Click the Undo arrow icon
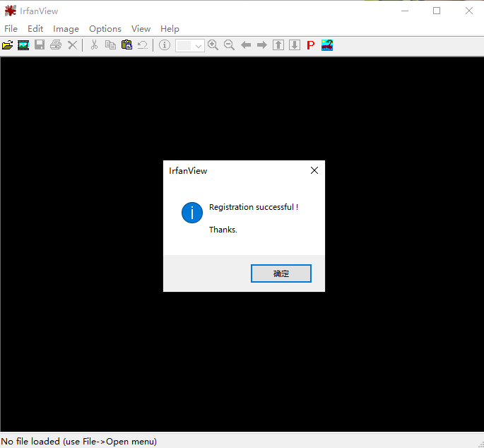 pyautogui.click(x=143, y=45)
